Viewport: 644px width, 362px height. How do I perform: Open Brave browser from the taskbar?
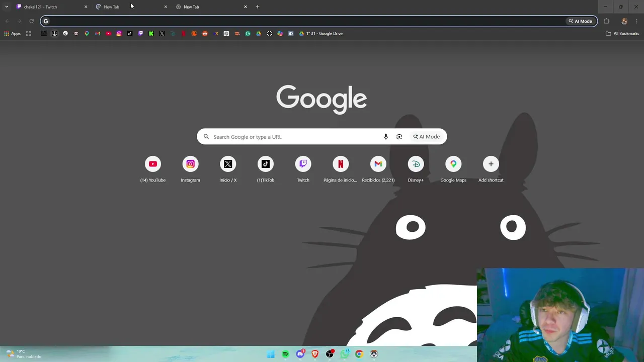[315, 354]
